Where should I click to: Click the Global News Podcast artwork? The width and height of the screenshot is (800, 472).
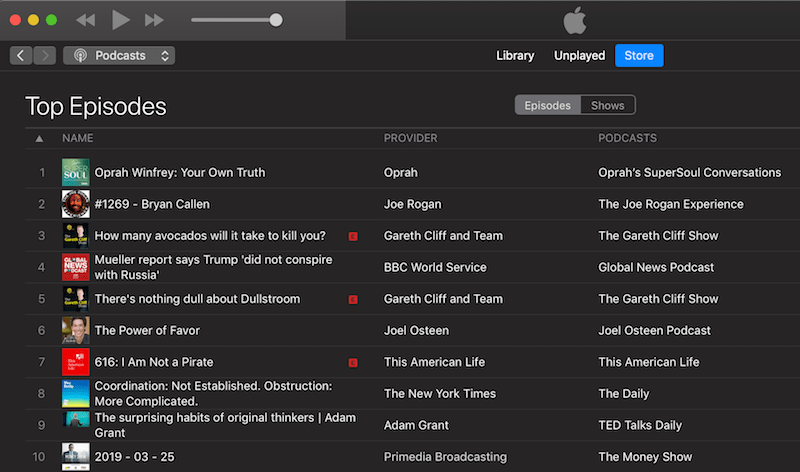[76, 267]
